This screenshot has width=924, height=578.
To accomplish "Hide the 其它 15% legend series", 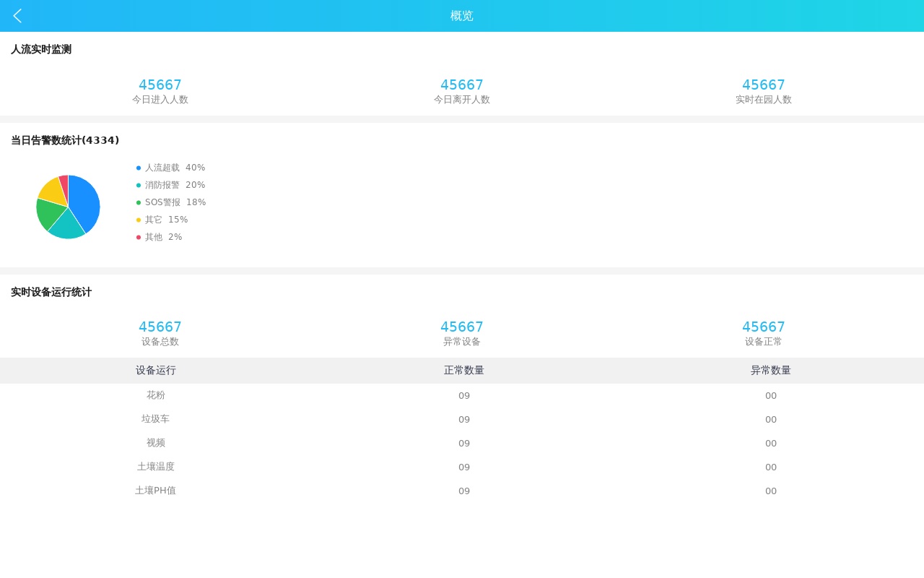I will click(162, 220).
